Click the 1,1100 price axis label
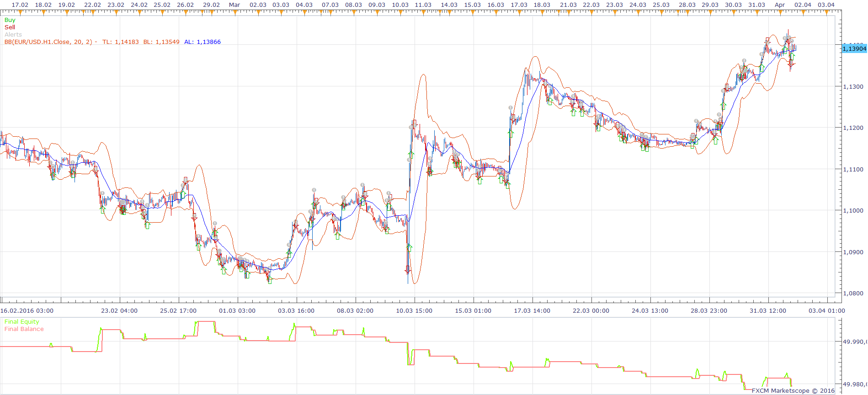868x395 pixels. click(853, 170)
